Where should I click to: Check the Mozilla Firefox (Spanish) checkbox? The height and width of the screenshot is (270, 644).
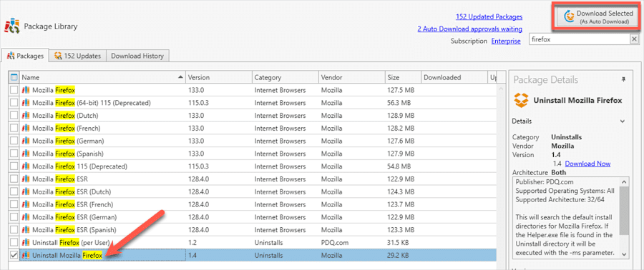click(14, 154)
